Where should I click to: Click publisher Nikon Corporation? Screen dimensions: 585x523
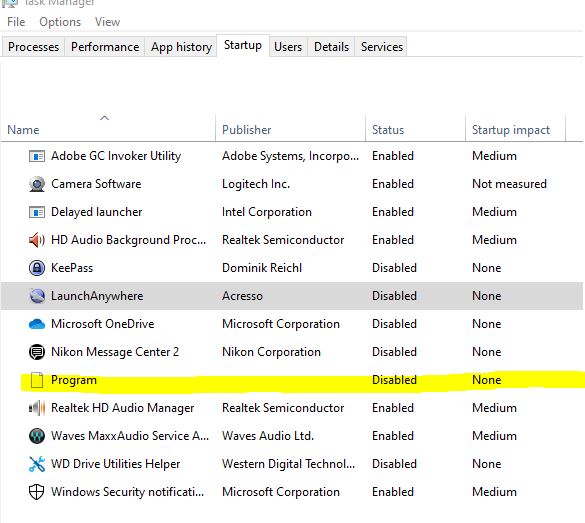tap(271, 352)
